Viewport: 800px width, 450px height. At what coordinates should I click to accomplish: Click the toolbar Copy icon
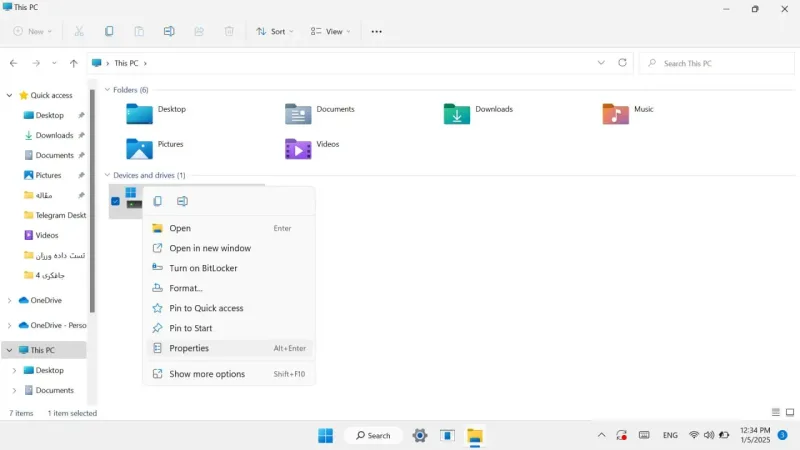pos(109,31)
